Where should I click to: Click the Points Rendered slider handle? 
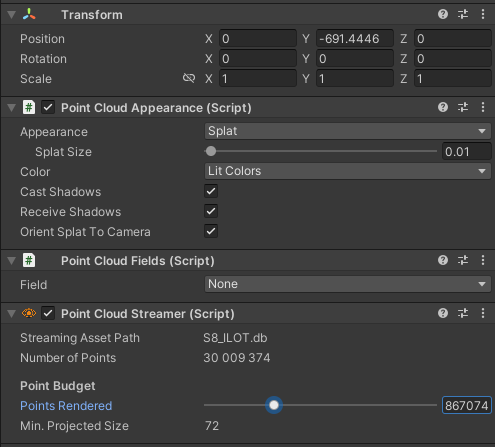(274, 405)
